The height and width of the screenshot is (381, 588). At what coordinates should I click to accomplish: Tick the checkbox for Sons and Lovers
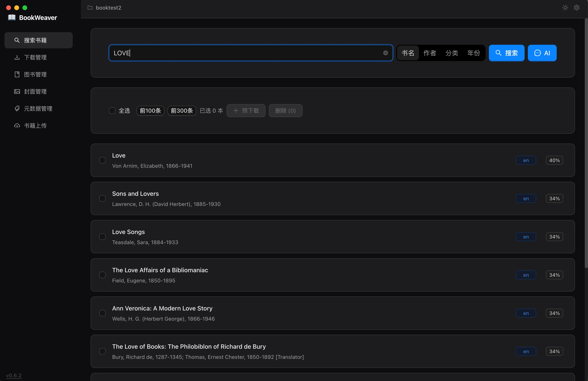tap(102, 199)
